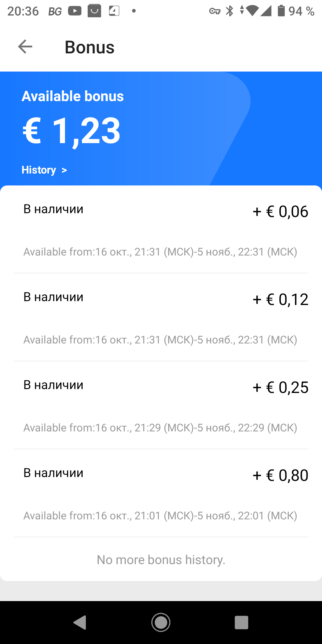
Task: Tap the 'No more bonus history' text
Action: pyautogui.click(x=161, y=560)
